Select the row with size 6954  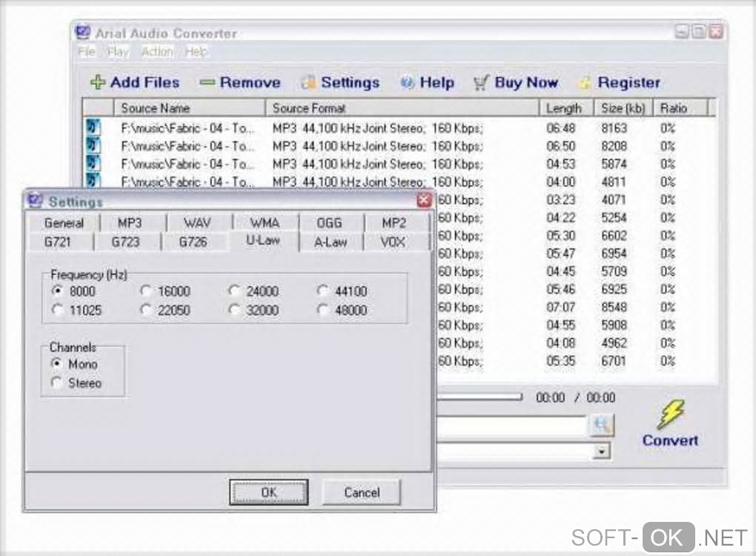click(577, 254)
